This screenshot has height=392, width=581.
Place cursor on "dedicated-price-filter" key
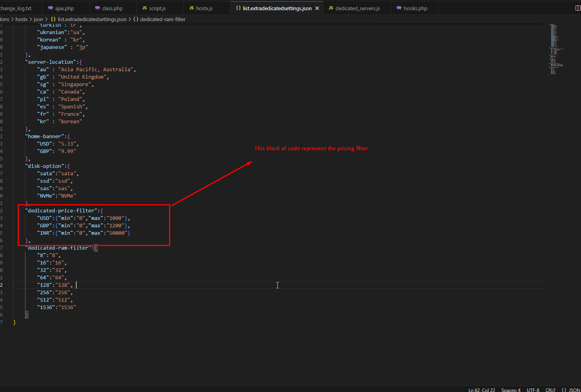click(61, 210)
